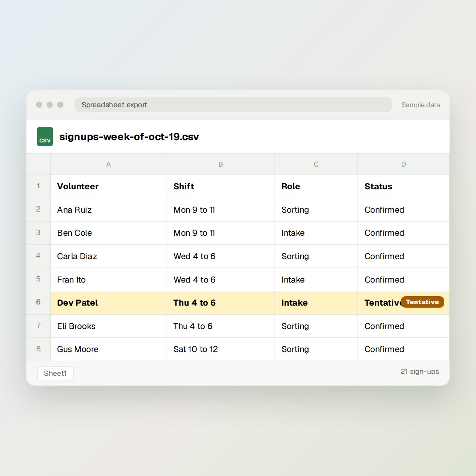Switch to the Sheet1 tab
This screenshot has height=476, width=476.
(x=55, y=373)
